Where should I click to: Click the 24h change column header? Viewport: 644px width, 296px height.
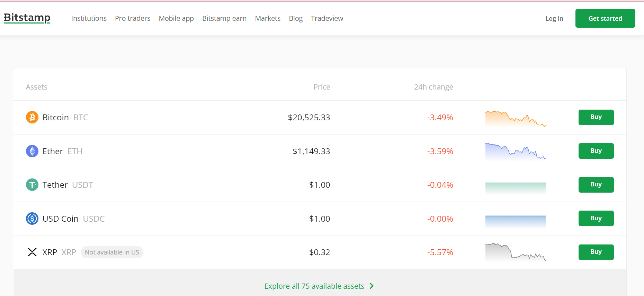click(x=433, y=87)
